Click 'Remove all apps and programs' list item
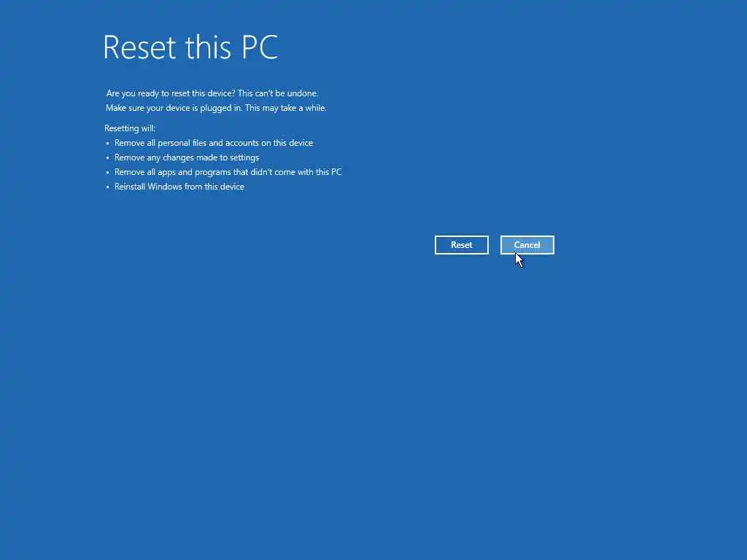The width and height of the screenshot is (747, 560). tap(228, 172)
